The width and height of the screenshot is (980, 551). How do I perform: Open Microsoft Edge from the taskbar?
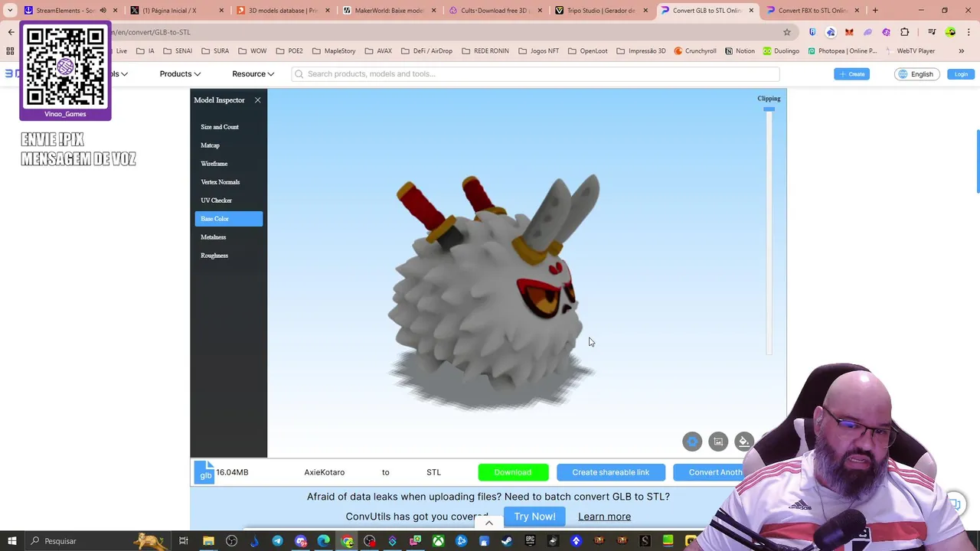324,541
